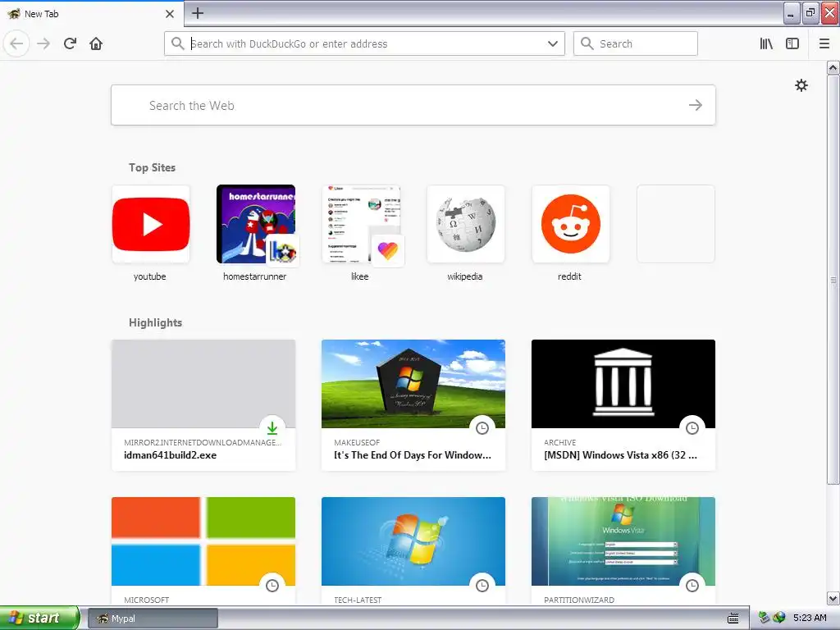Image resolution: width=840 pixels, height=630 pixels.
Task: Open on-screen keyboard tray icon
Action: click(x=733, y=619)
